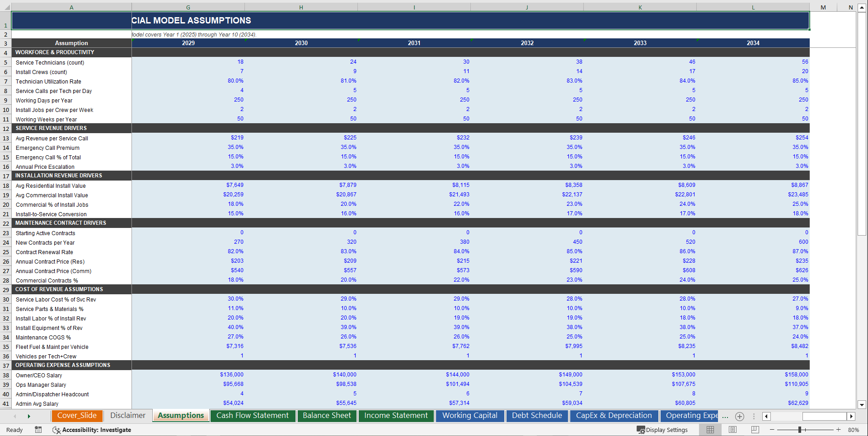Click the macro recording icon in status bar

[38, 430]
